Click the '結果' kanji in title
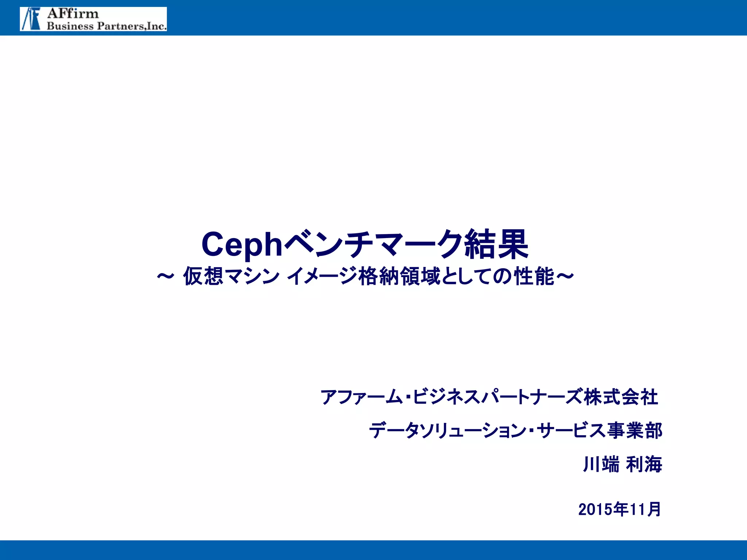 (x=496, y=245)
